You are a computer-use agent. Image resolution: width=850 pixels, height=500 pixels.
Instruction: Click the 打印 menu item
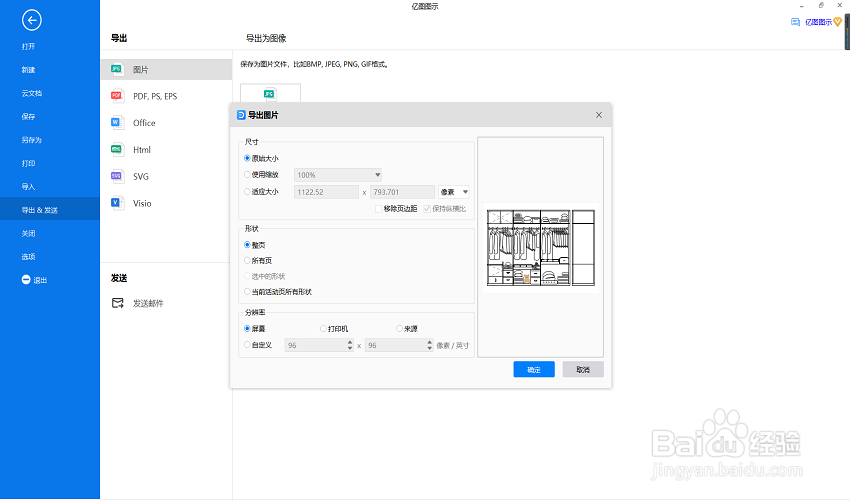28,163
